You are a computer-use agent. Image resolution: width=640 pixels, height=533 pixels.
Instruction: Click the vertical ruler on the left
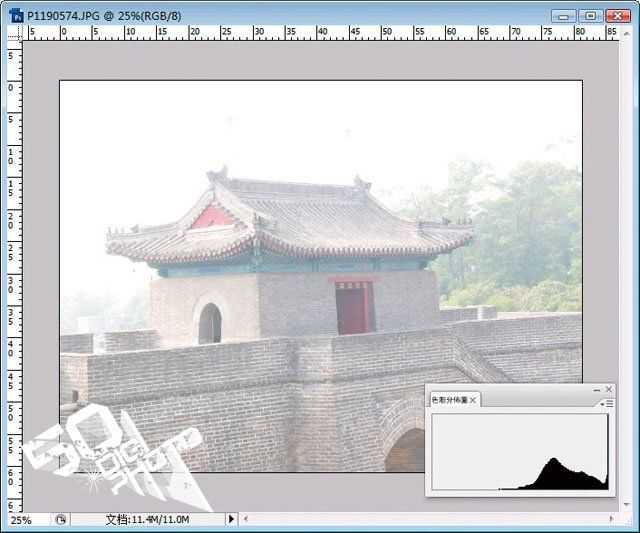coord(15,276)
